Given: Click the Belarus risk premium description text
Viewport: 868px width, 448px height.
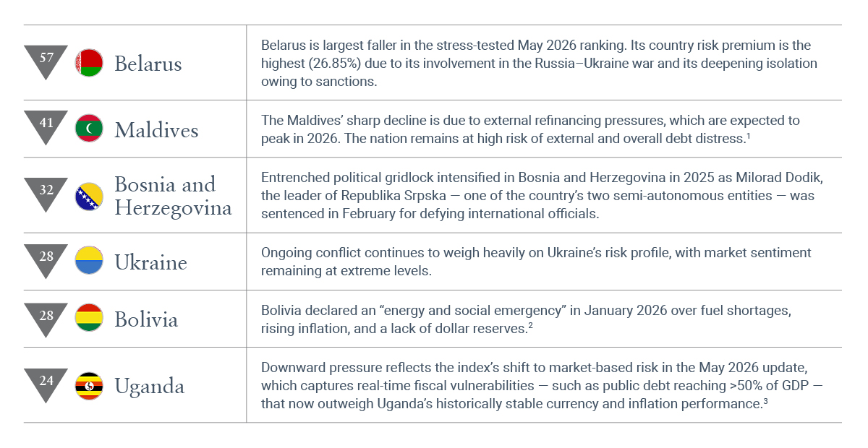Looking at the screenshot, I should point(539,63).
